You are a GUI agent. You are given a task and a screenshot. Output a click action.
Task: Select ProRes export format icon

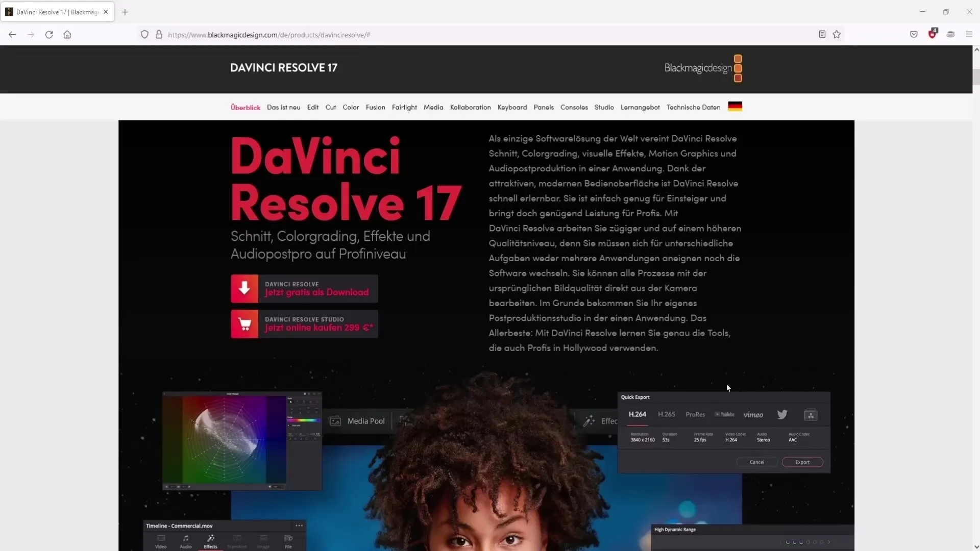695,414
